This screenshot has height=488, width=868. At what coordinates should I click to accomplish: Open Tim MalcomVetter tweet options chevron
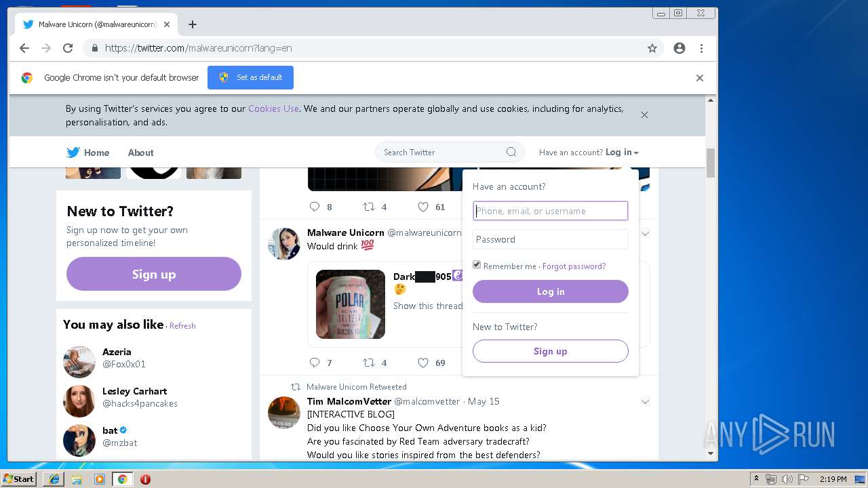click(x=645, y=402)
